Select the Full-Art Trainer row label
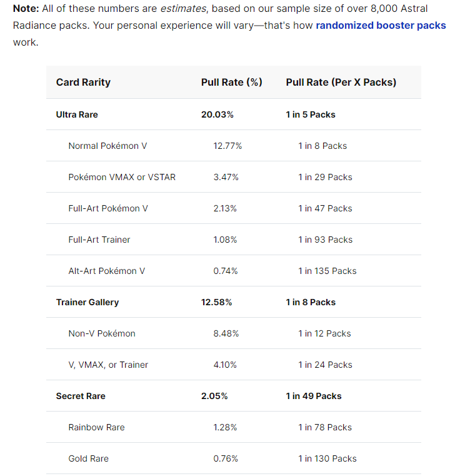455x476 pixels. [x=99, y=240]
